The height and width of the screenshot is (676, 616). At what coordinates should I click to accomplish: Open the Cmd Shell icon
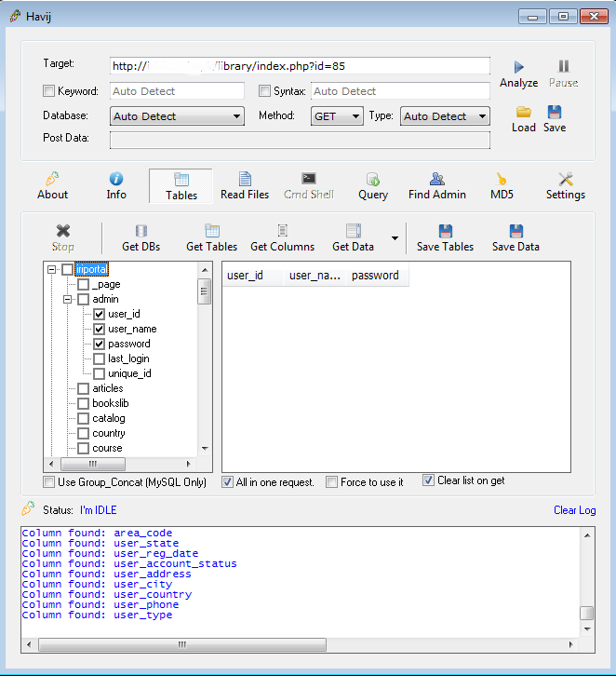pyautogui.click(x=308, y=179)
